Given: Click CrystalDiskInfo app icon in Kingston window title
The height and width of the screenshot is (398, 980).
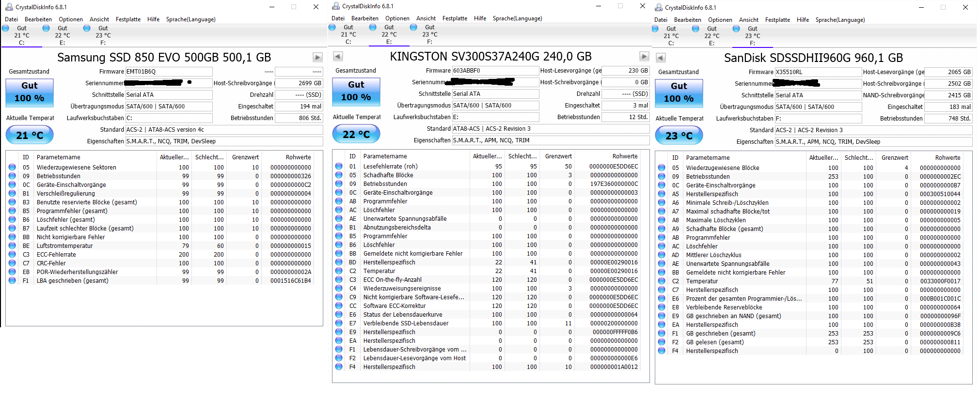Looking at the screenshot, I should [x=335, y=6].
